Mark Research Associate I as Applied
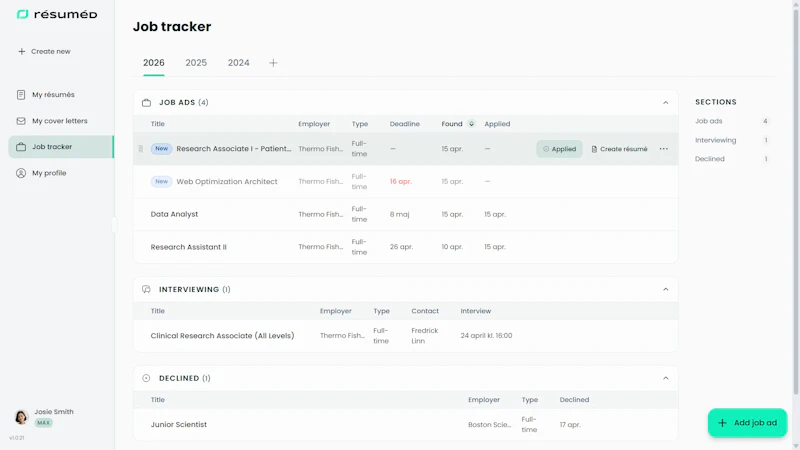Image resolution: width=800 pixels, height=450 pixels. click(x=559, y=149)
